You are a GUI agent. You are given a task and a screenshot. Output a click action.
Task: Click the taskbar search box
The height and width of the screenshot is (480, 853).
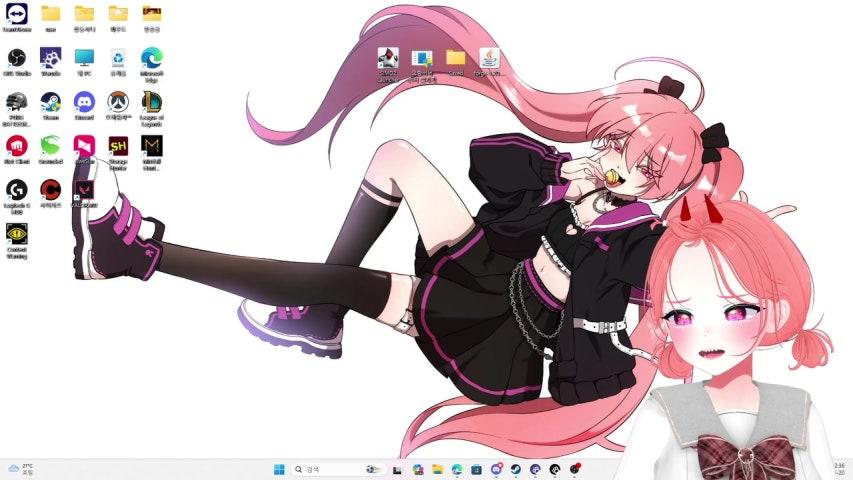coord(338,469)
